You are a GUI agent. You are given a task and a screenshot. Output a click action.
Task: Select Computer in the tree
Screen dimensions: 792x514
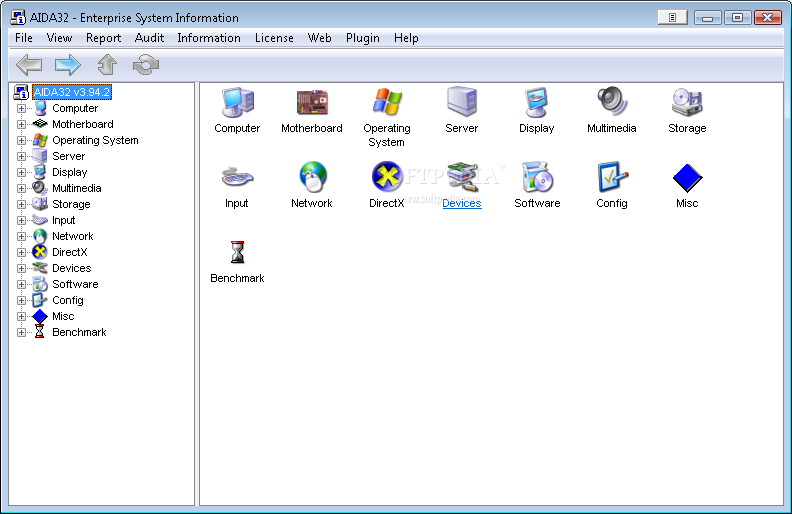point(75,108)
